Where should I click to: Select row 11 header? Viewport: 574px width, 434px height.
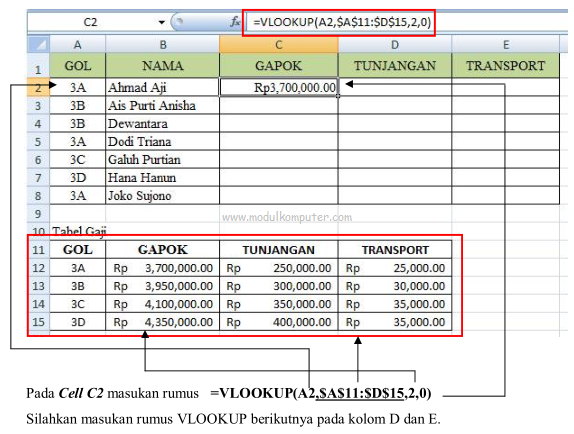pyautogui.click(x=38, y=250)
